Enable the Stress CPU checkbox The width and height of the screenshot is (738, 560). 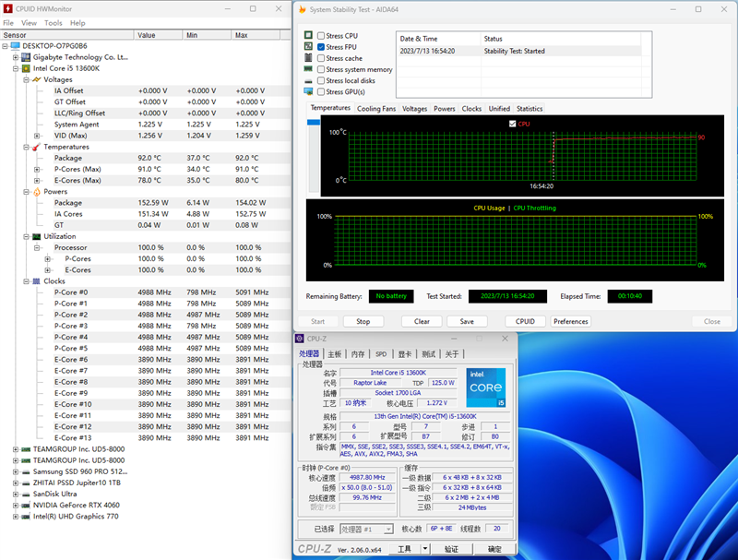[x=321, y=36]
